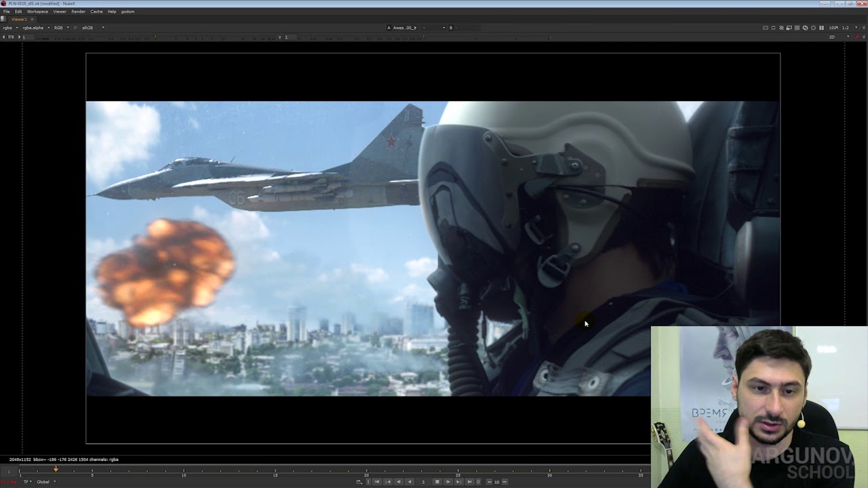Decrease the viewer gain f-stop
The image size is (868, 488).
(4, 37)
